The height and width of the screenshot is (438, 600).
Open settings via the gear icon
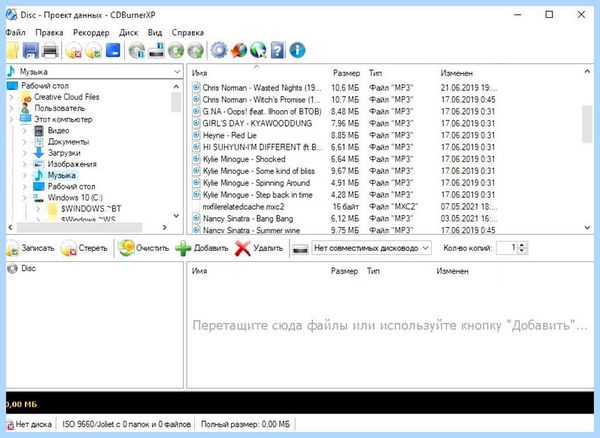[219, 50]
